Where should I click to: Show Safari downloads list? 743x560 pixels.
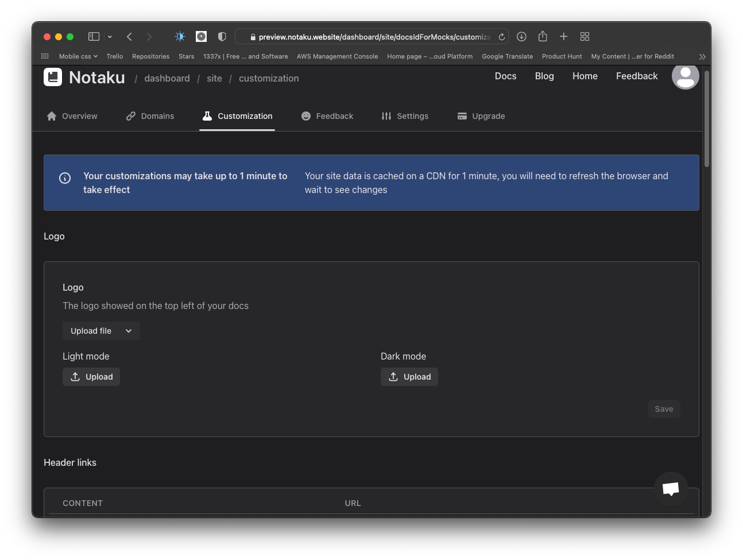point(521,37)
